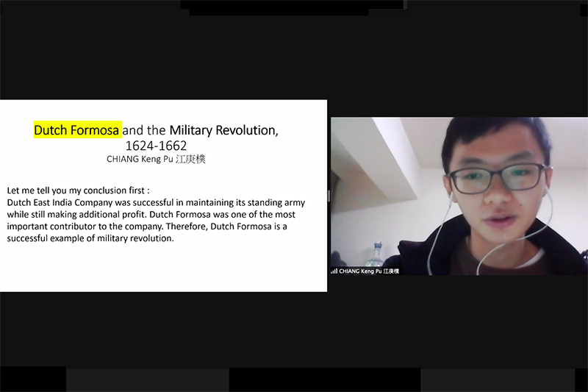Click 'successful example of military revolution' text

(90, 238)
